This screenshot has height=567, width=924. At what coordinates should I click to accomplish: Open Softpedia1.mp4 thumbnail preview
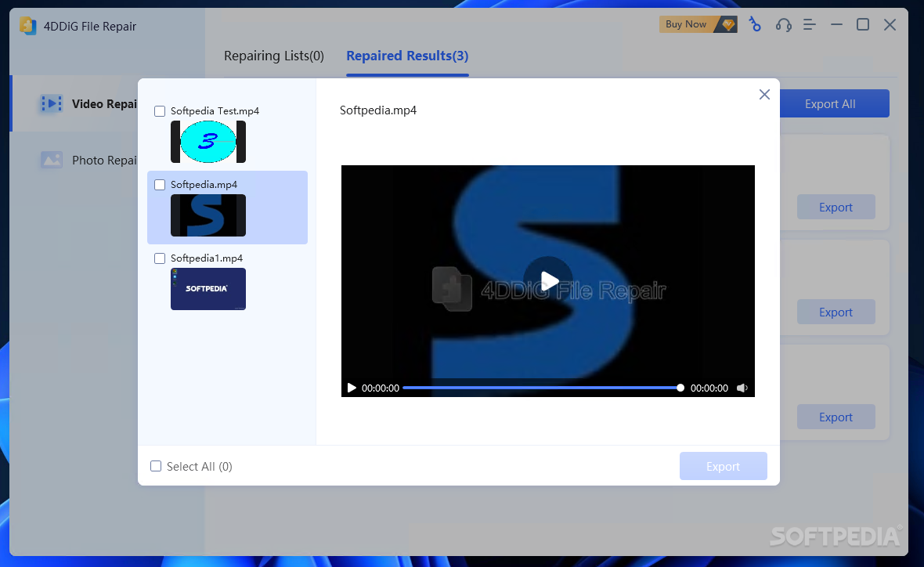pyautogui.click(x=208, y=289)
